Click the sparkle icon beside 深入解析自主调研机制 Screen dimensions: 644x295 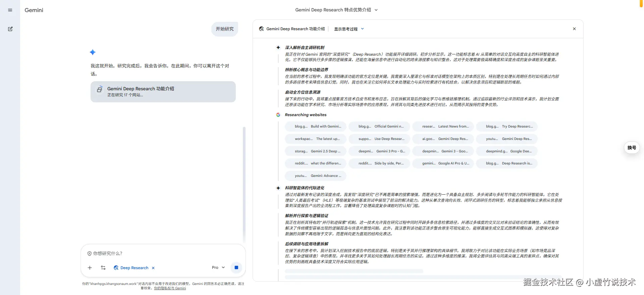(x=278, y=48)
